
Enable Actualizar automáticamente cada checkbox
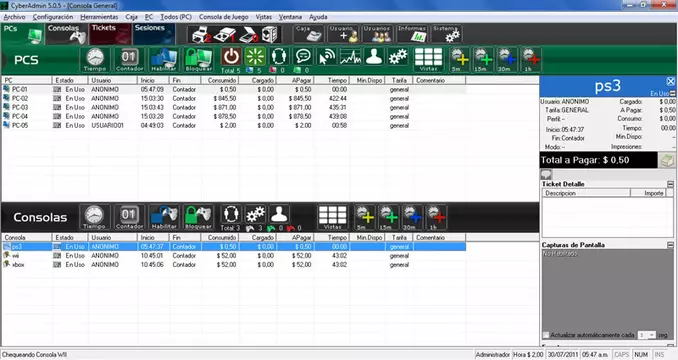click(546, 335)
